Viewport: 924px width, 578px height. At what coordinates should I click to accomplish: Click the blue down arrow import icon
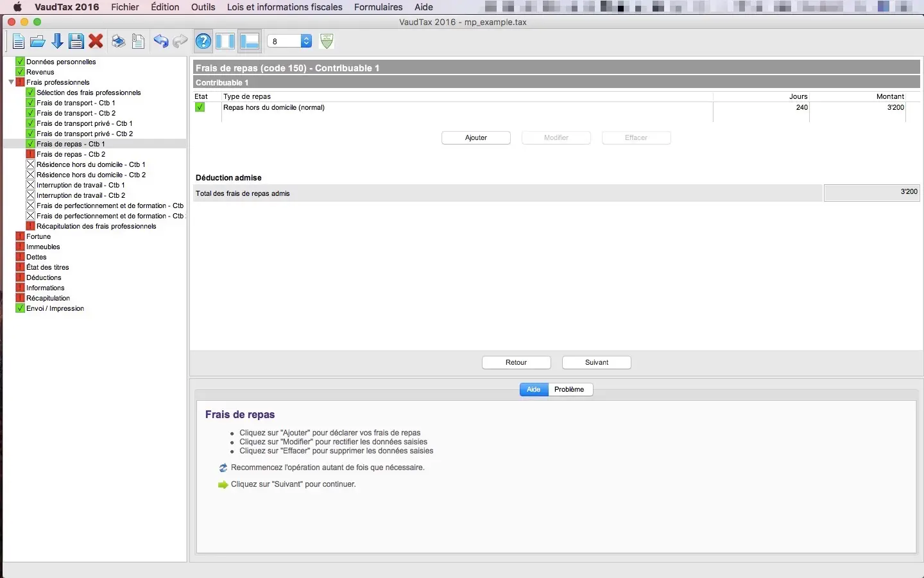click(x=57, y=42)
